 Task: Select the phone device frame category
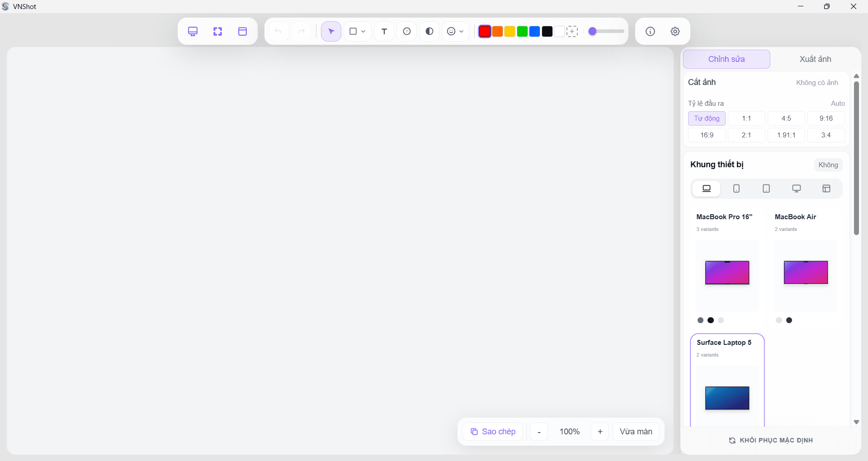click(736, 188)
